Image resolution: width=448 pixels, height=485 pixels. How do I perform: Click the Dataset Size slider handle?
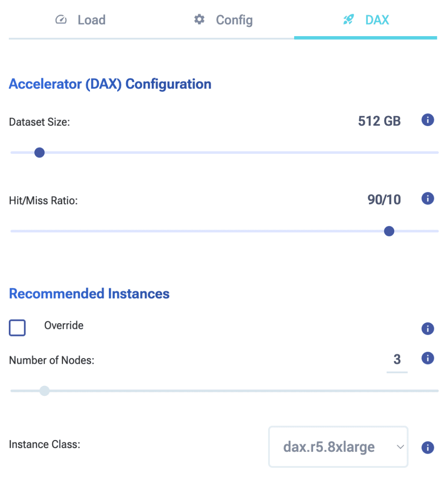[40, 153]
